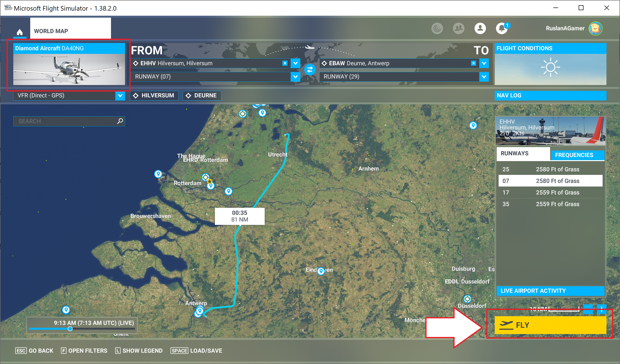Screen dimensions: 620x364
Task: Select runway 25 row
Action: click(x=550, y=169)
